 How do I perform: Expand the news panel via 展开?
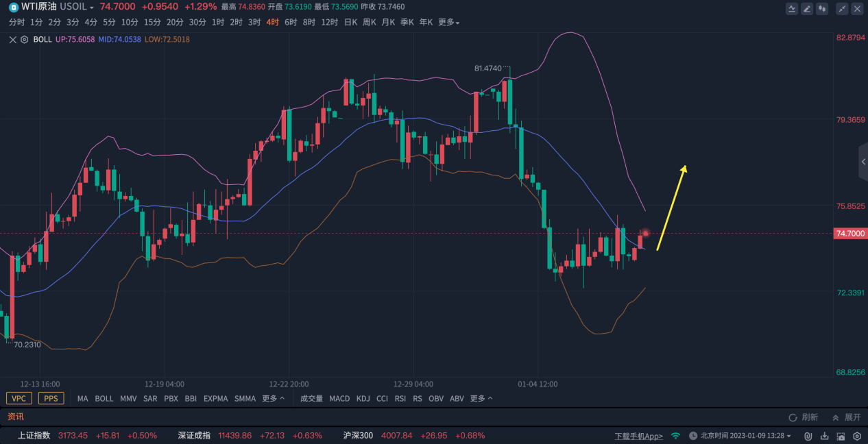coord(847,417)
